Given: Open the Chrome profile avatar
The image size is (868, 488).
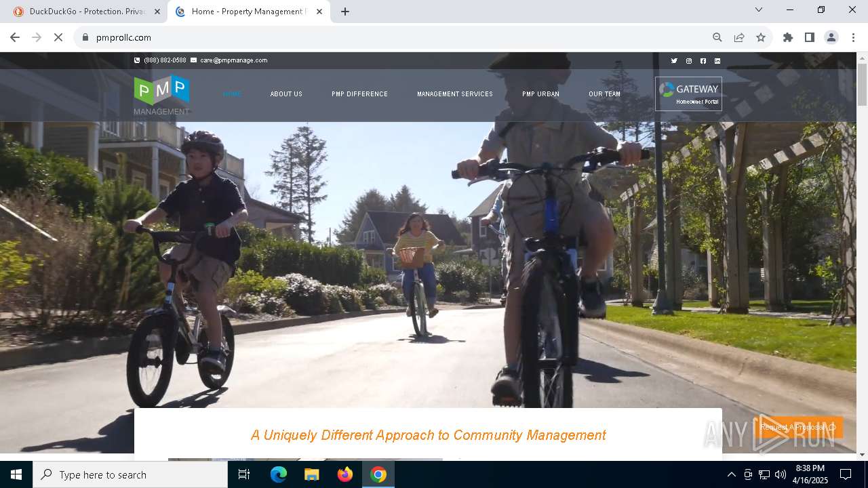Looking at the screenshot, I should click(x=831, y=37).
